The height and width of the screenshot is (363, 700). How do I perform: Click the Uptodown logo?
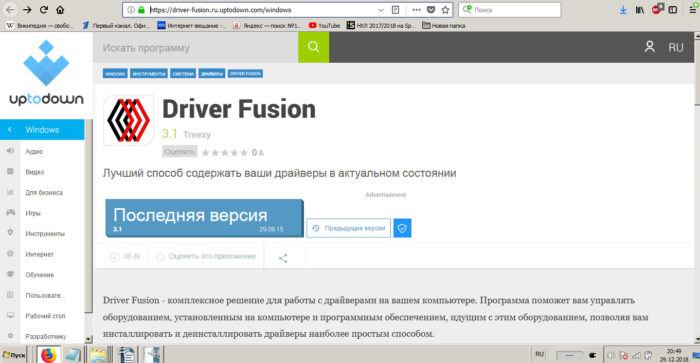[x=46, y=73]
